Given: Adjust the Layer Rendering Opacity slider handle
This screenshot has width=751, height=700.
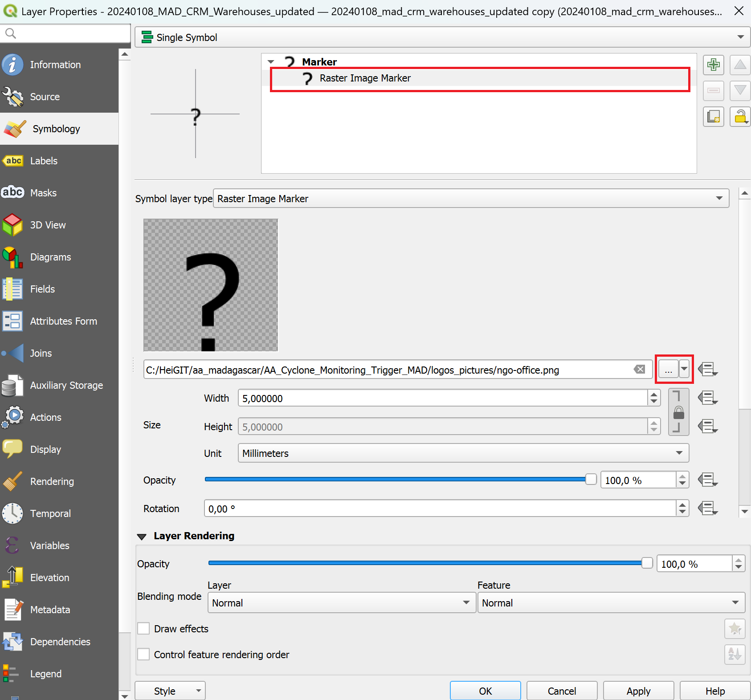Looking at the screenshot, I should 647,563.
